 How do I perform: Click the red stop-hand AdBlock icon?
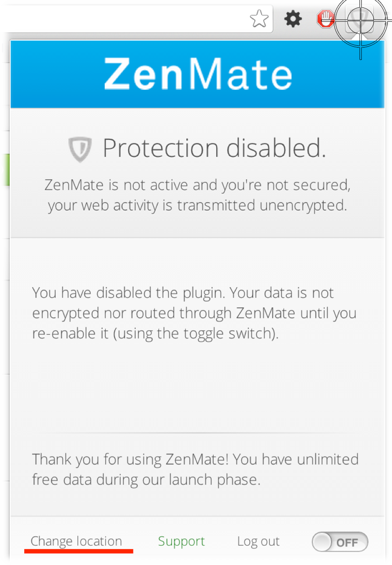325,19
